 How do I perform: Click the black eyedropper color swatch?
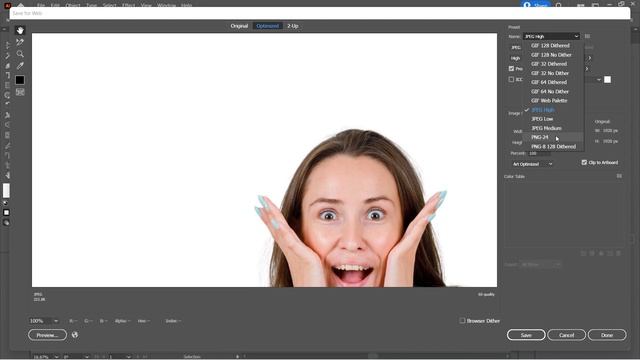(20, 80)
